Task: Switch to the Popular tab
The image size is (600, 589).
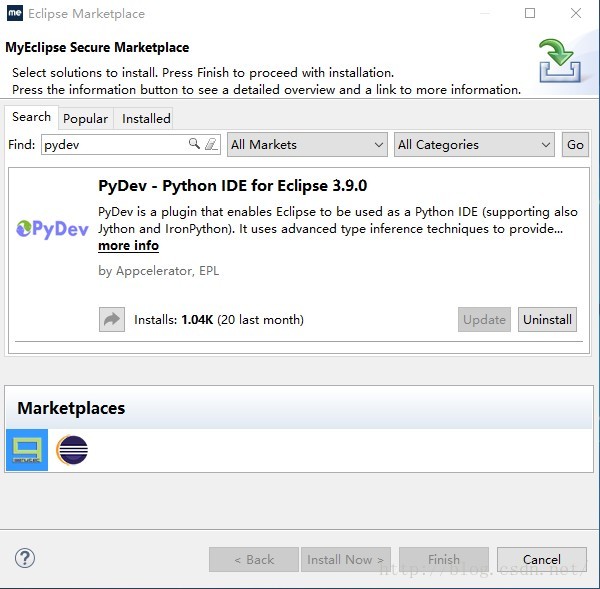Action: [86, 119]
